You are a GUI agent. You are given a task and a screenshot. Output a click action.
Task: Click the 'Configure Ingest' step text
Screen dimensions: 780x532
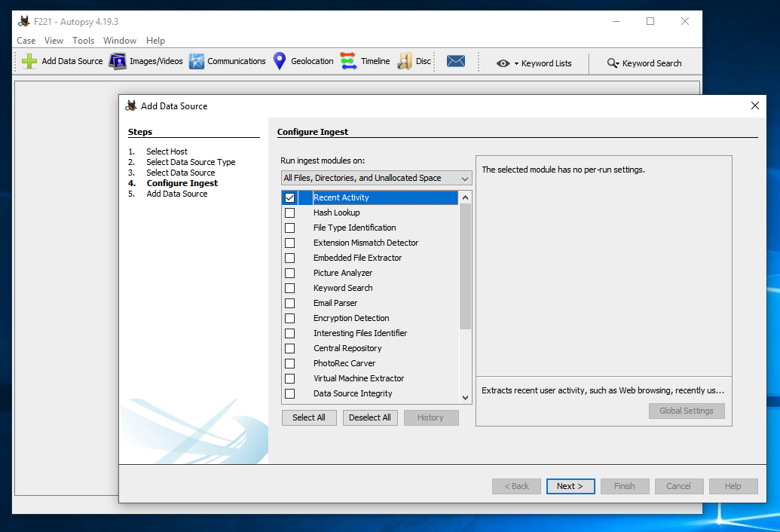click(x=182, y=183)
